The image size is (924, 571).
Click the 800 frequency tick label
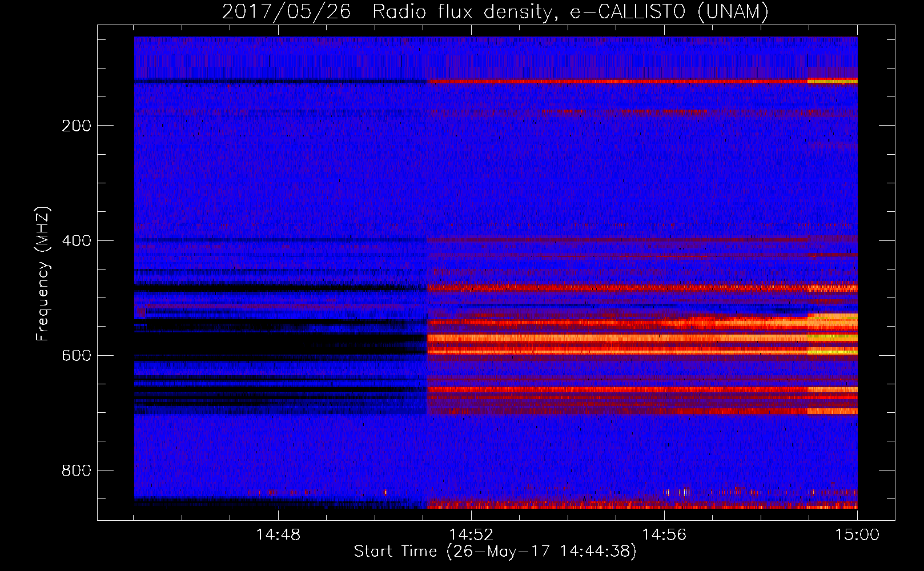[76, 470]
